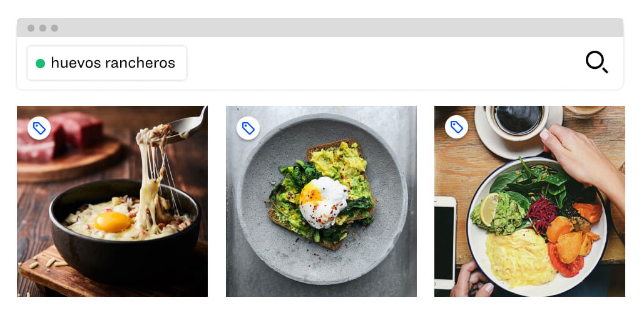Click the leftmost gray window dot
The height and width of the screenshot is (315, 644).
point(31,28)
